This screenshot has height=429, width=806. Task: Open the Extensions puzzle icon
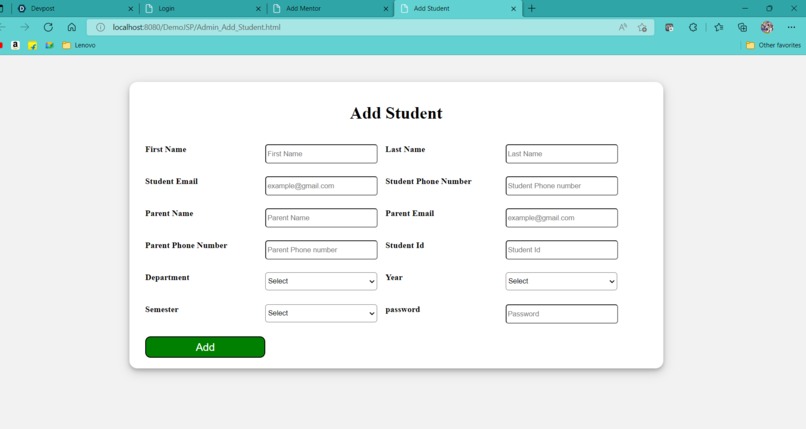pos(693,27)
